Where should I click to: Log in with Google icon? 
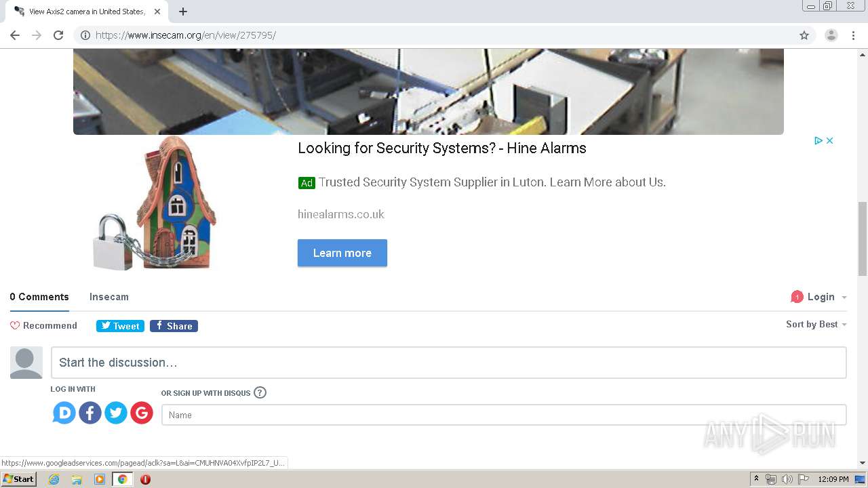pos(142,412)
